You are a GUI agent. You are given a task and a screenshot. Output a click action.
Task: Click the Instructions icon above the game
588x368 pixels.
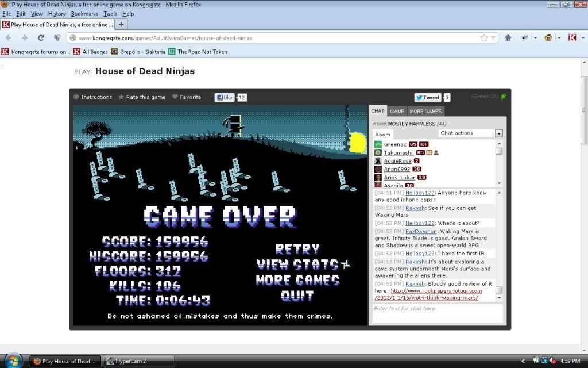[76, 97]
